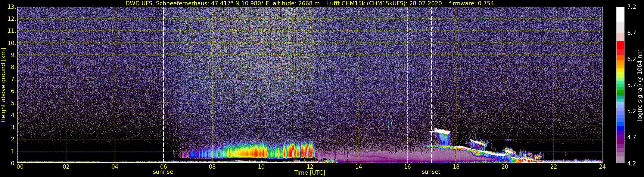The width and height of the screenshot is (644, 177).
Task: Click the '08' time tick label
Action: click(x=212, y=167)
